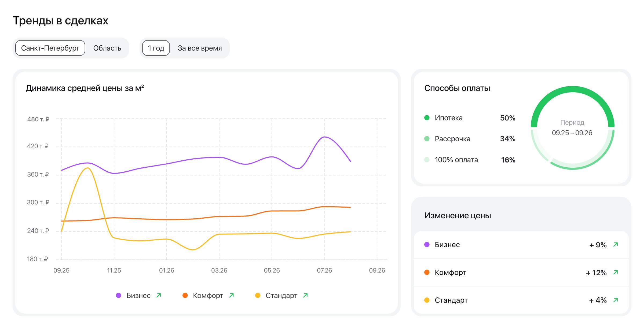
Task: Toggle Комфорт series label in chart legend
Action: tap(208, 296)
